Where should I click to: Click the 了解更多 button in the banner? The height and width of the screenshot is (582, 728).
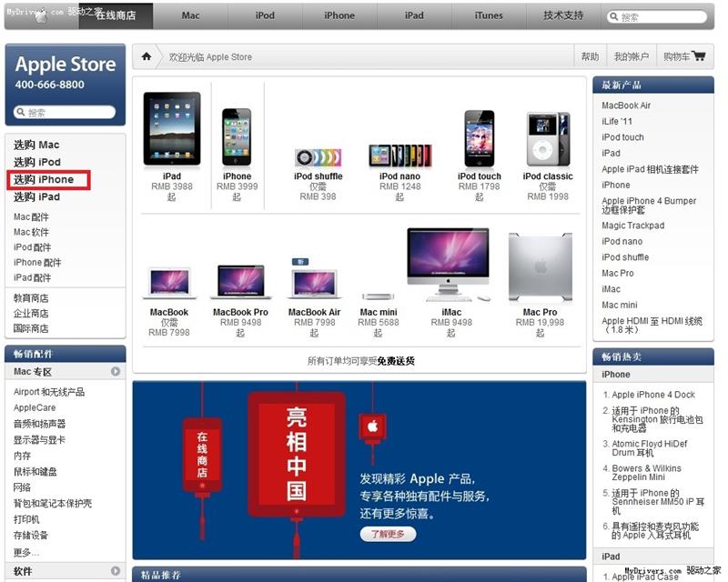pyautogui.click(x=389, y=534)
